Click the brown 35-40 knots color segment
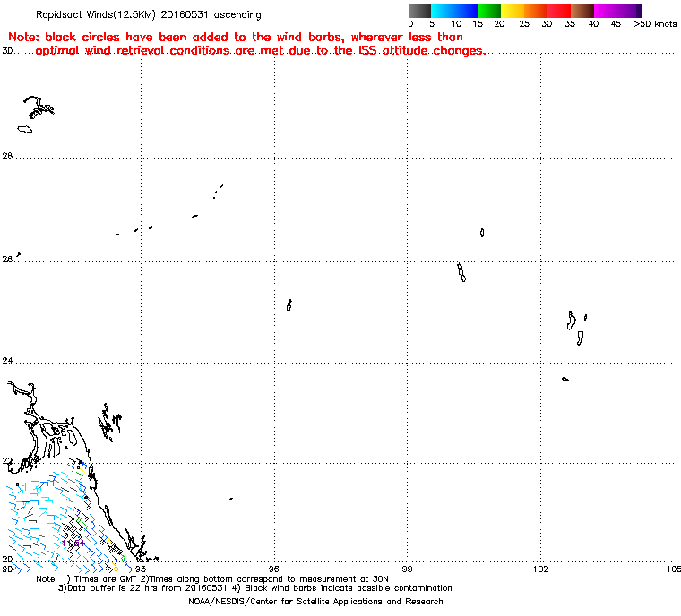The width and height of the screenshot is (681, 616). pos(582,11)
